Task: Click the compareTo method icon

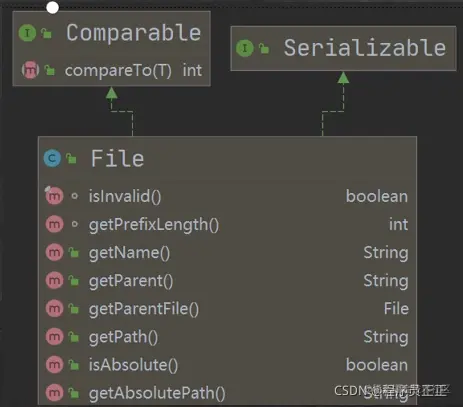Action: 30,70
